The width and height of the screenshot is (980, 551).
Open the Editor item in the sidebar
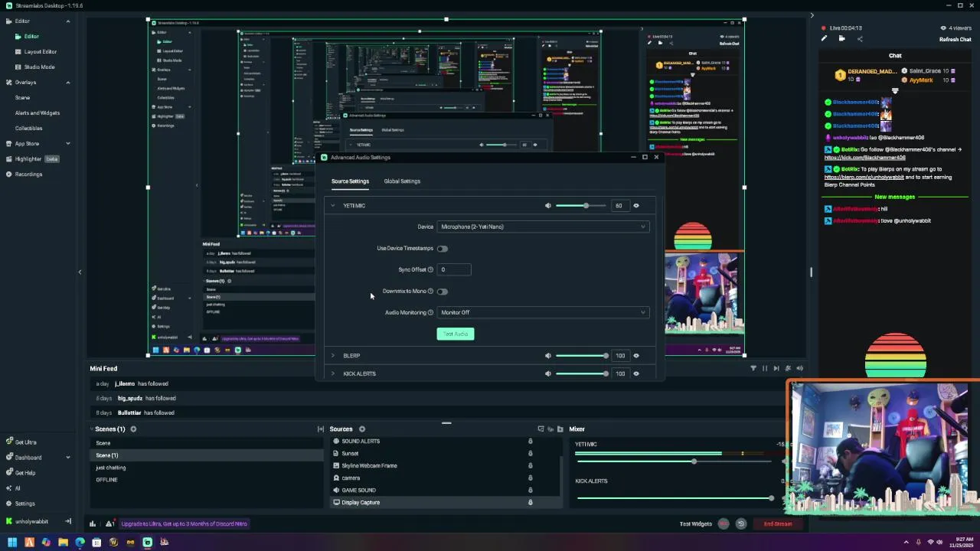tap(31, 37)
